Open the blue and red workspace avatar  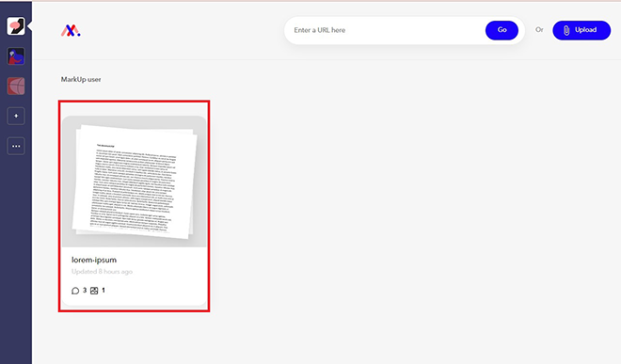(x=16, y=56)
